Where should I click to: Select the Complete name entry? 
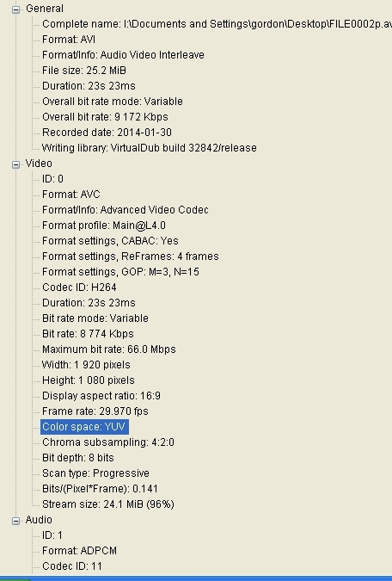(217, 24)
